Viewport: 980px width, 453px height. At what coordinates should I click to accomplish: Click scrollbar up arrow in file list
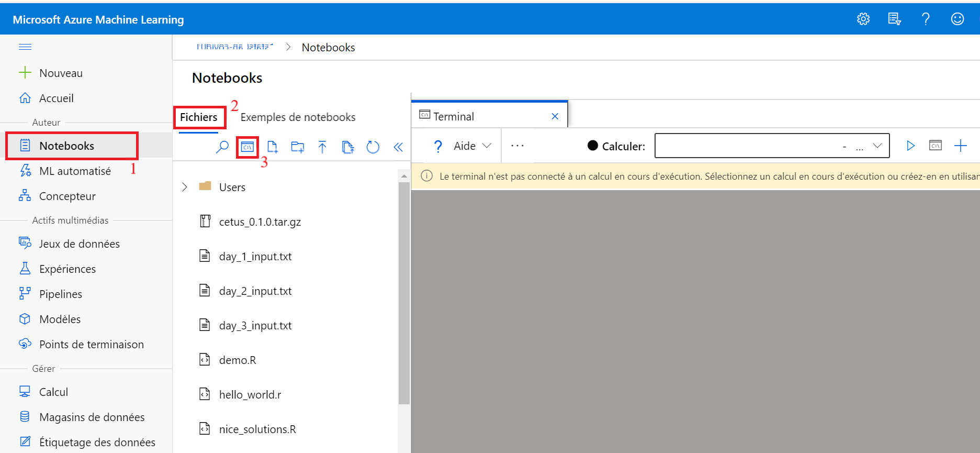coord(404,176)
